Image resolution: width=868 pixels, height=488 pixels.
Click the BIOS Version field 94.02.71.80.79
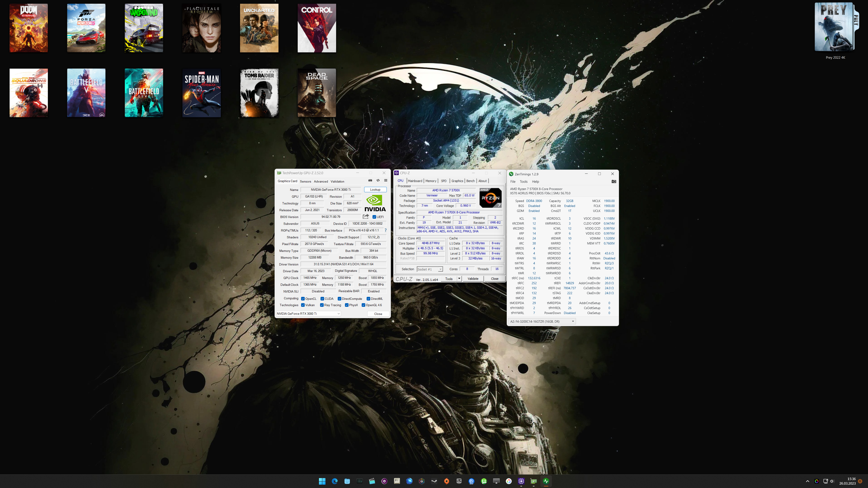tap(330, 217)
